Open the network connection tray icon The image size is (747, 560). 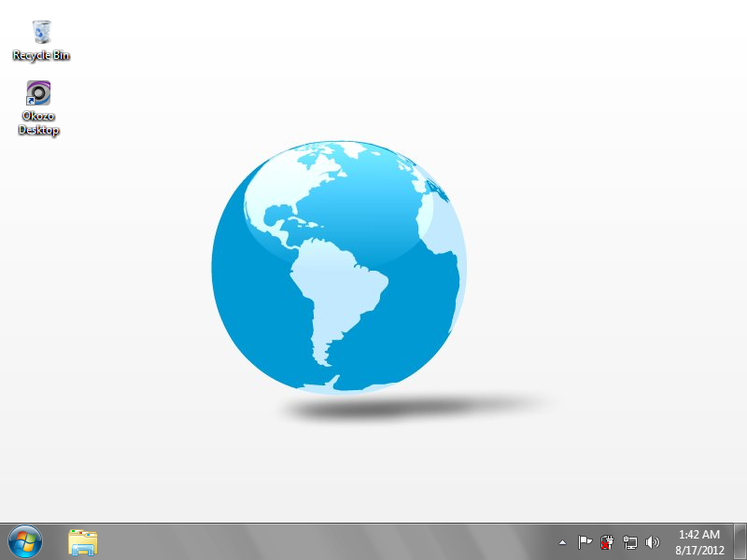[x=629, y=542]
